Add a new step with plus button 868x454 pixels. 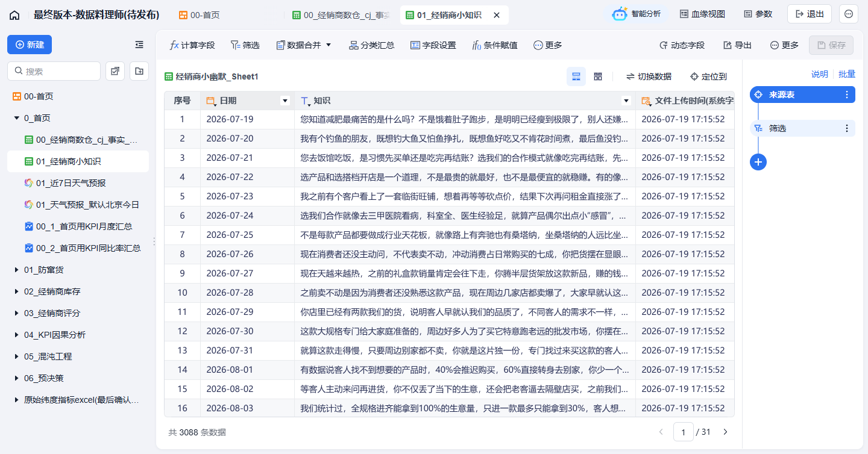(x=758, y=162)
